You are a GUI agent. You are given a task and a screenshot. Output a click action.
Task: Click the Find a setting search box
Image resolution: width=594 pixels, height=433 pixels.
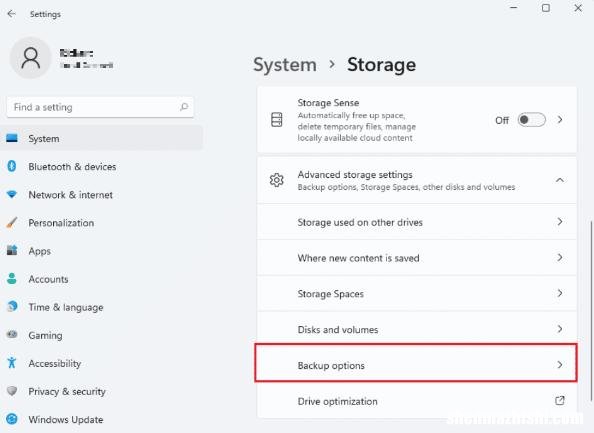pos(100,107)
